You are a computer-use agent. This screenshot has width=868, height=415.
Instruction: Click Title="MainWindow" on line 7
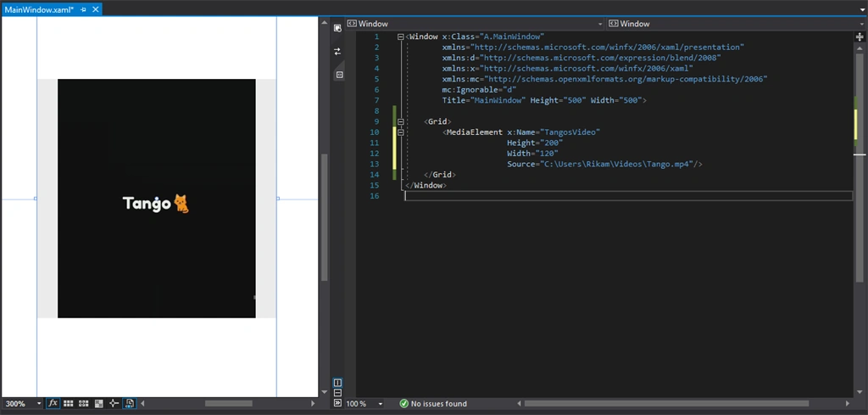[484, 100]
